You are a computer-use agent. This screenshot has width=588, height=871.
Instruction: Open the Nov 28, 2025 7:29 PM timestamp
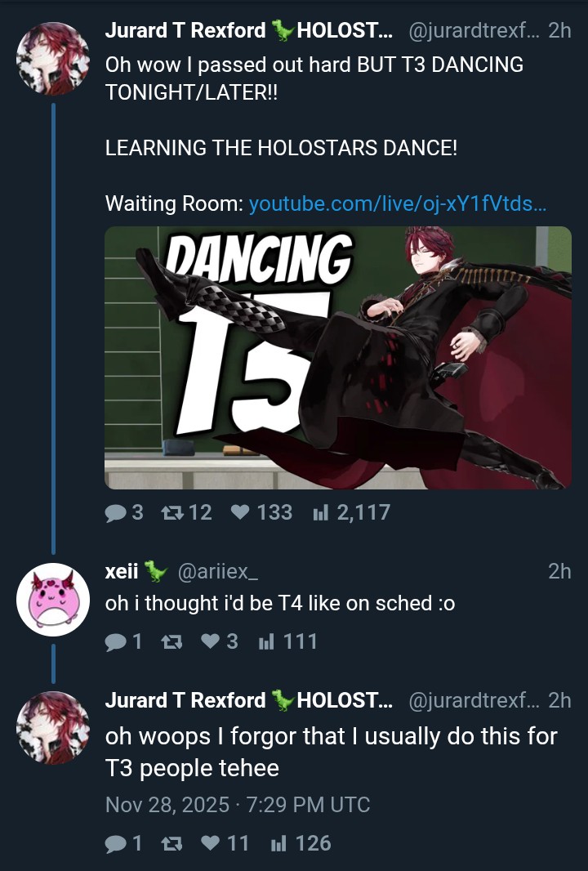pyautogui.click(x=238, y=804)
